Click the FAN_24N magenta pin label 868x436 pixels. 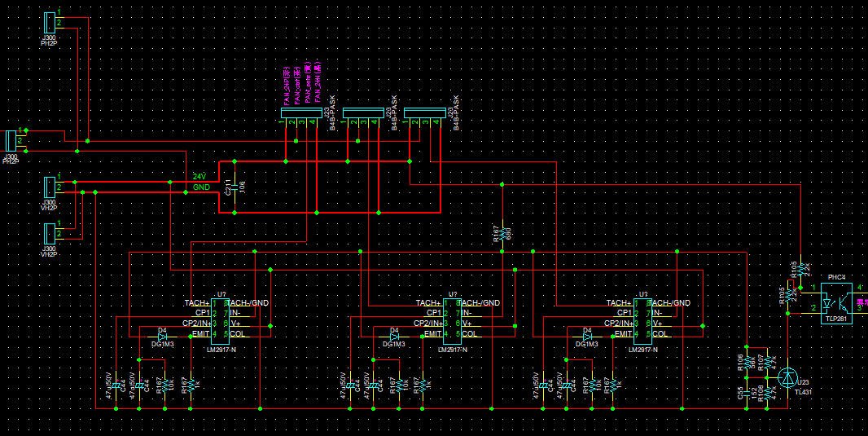pyautogui.click(x=318, y=82)
